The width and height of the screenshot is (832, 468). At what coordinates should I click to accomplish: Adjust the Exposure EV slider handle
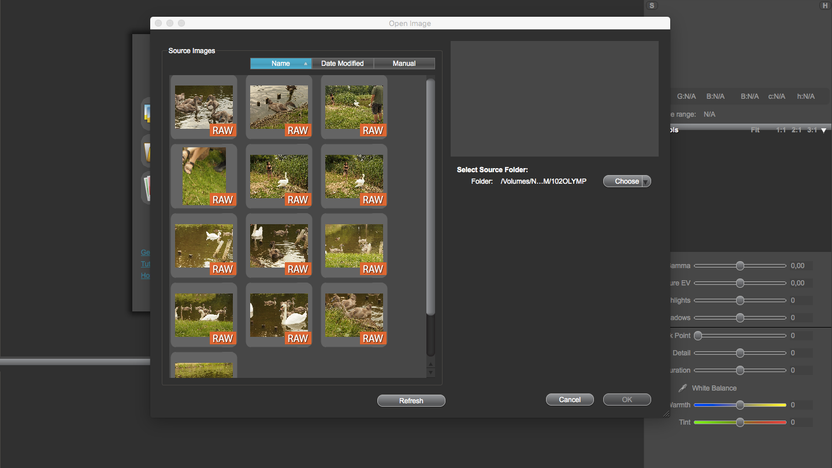(x=740, y=283)
